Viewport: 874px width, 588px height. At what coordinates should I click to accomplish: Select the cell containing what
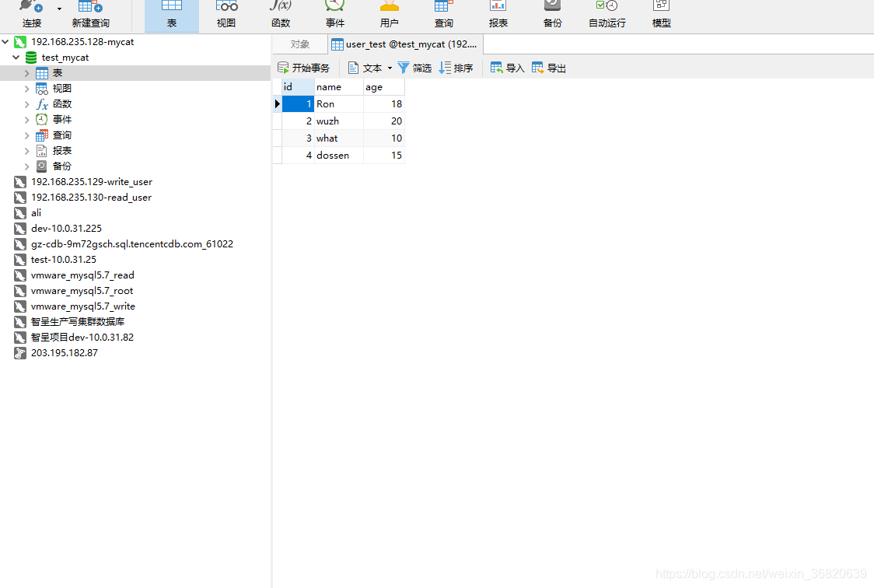coord(339,138)
